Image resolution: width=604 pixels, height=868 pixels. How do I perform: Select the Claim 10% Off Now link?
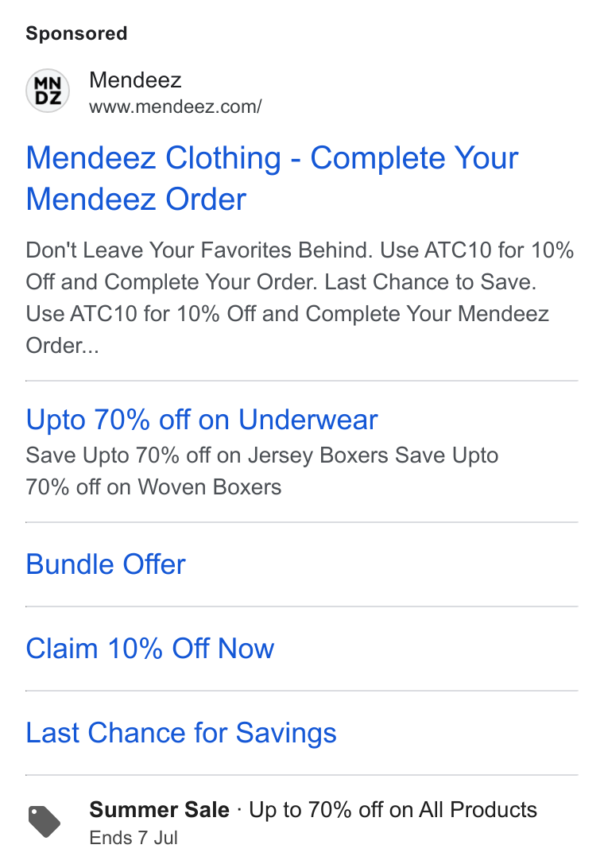[150, 649]
